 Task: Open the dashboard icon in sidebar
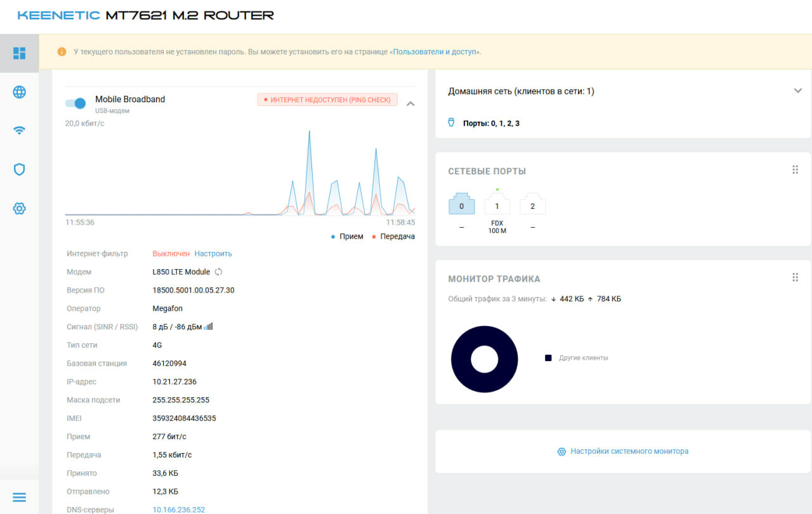click(20, 53)
